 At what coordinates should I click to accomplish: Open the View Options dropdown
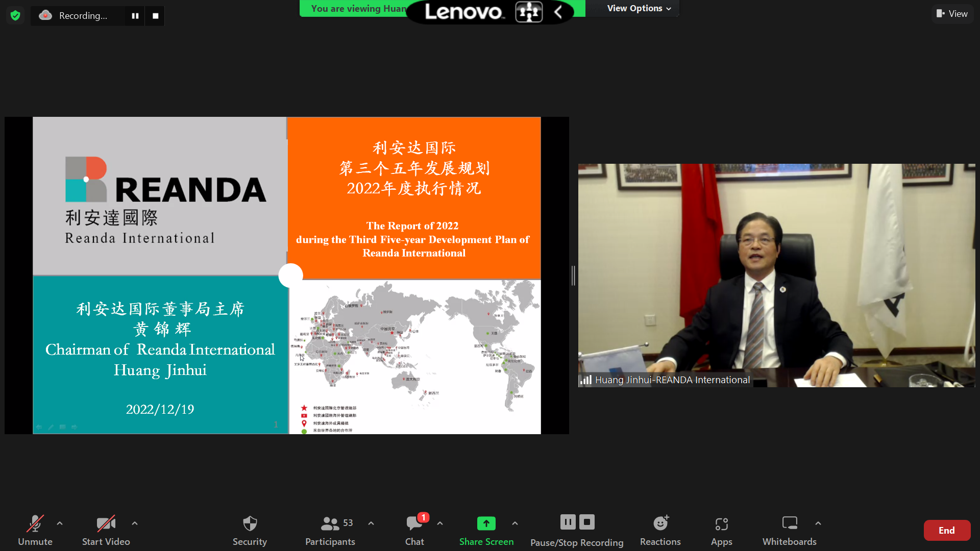click(639, 8)
